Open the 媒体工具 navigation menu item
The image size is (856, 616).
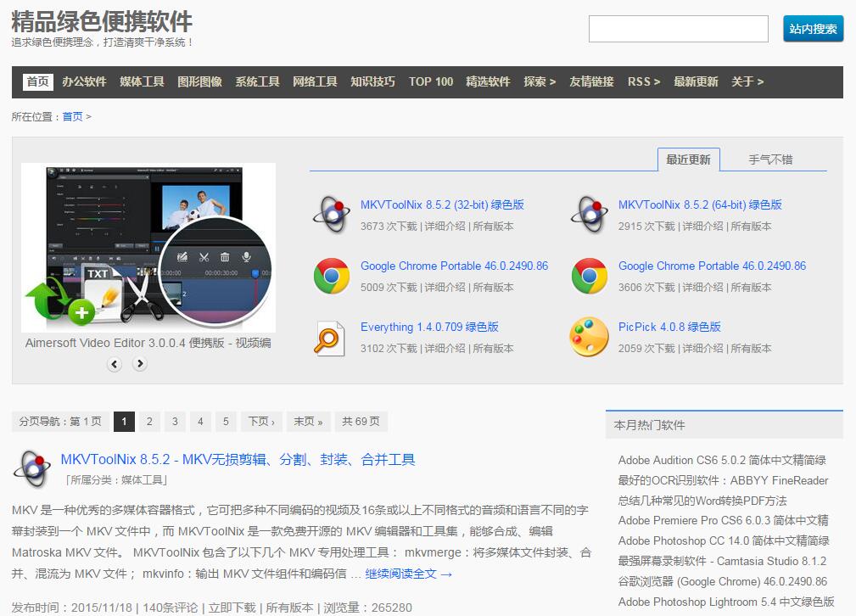coord(142,82)
